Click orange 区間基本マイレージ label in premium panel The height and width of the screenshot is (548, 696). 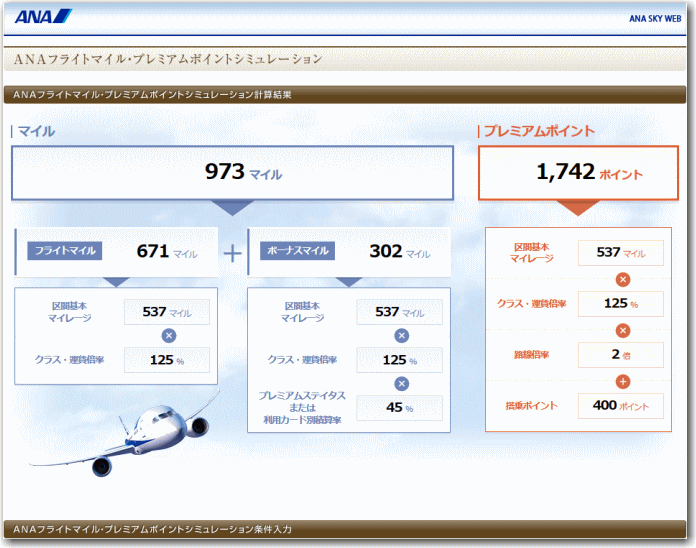click(x=531, y=253)
